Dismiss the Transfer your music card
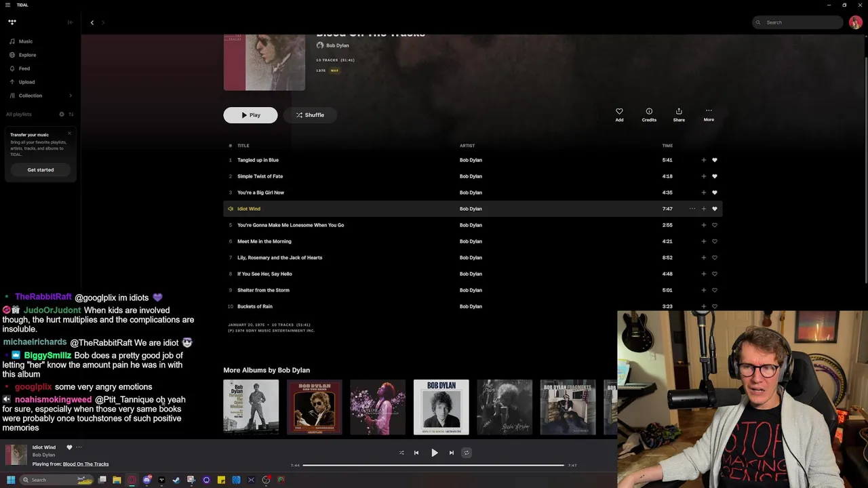 click(x=69, y=133)
